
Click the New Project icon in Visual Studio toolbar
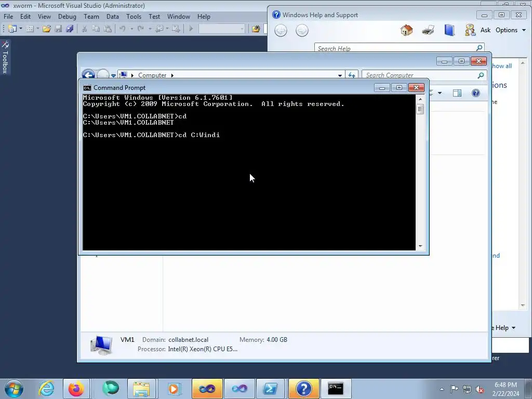(12, 29)
